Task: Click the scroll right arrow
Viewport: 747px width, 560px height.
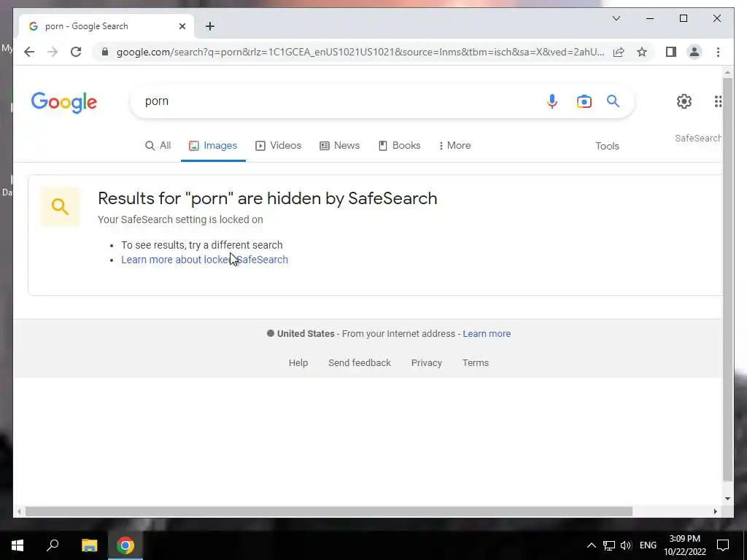Action: point(715,511)
